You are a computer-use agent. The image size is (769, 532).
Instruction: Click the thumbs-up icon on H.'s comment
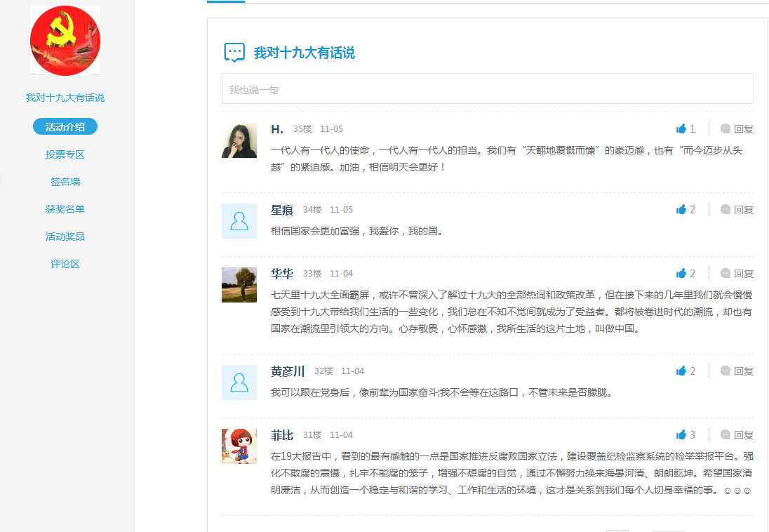coord(681,128)
